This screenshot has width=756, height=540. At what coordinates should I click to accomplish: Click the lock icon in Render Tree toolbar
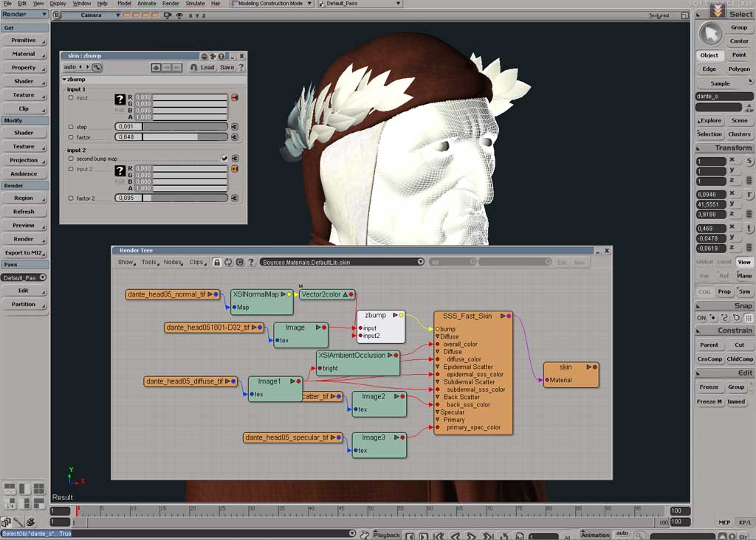pos(217,262)
